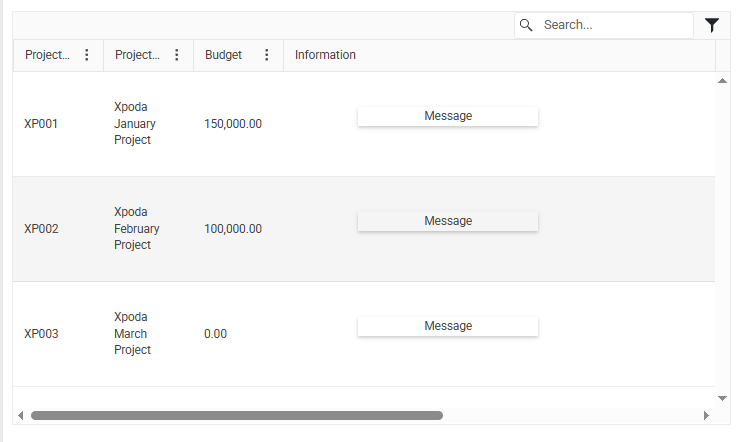Open first Project column options menu
743x442 pixels.
[x=87, y=55]
